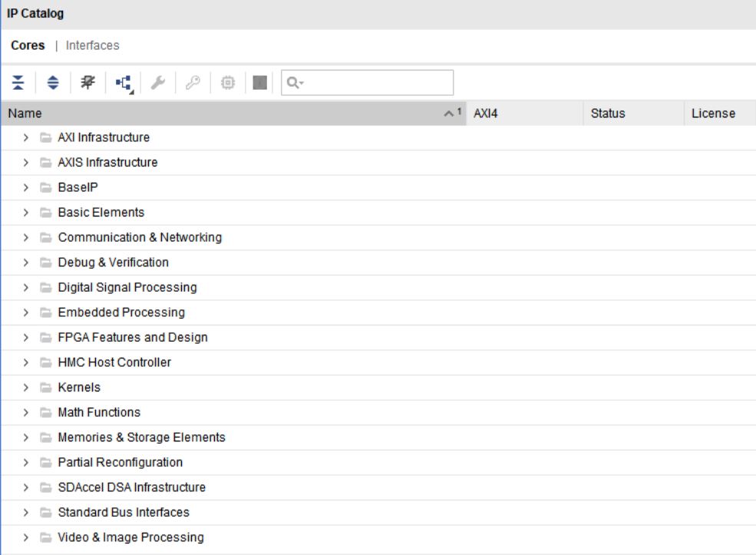
Task: Select Digital Signal Processing row text
Action: 127,287
